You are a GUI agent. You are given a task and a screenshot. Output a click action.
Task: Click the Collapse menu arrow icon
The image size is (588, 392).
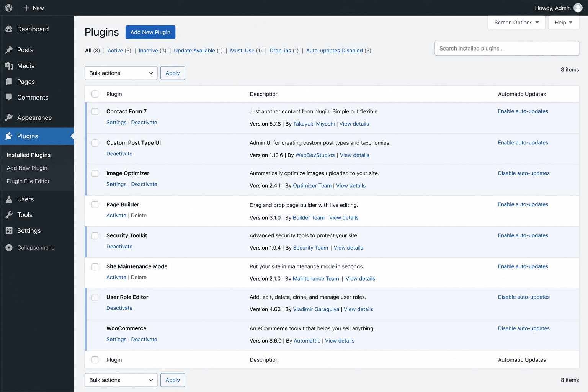[x=9, y=248]
